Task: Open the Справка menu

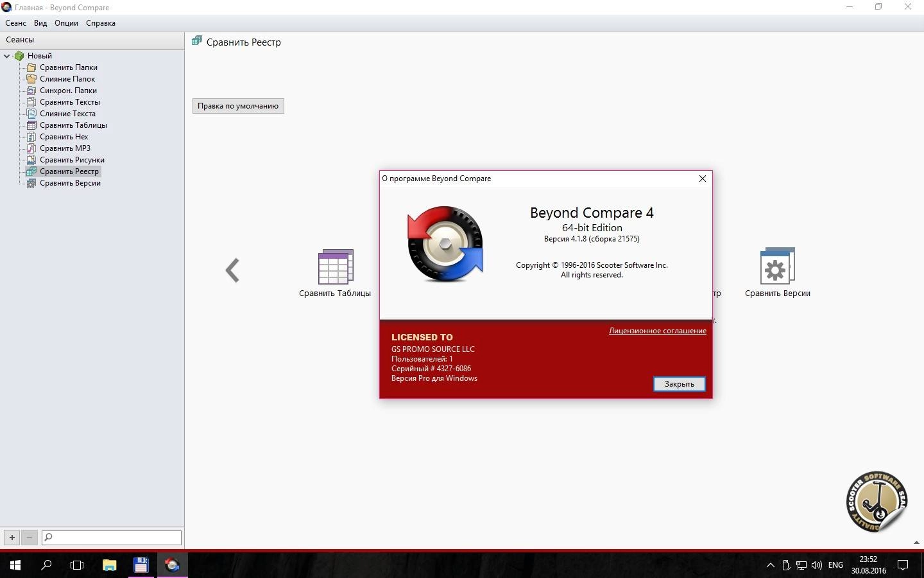Action: (101, 23)
